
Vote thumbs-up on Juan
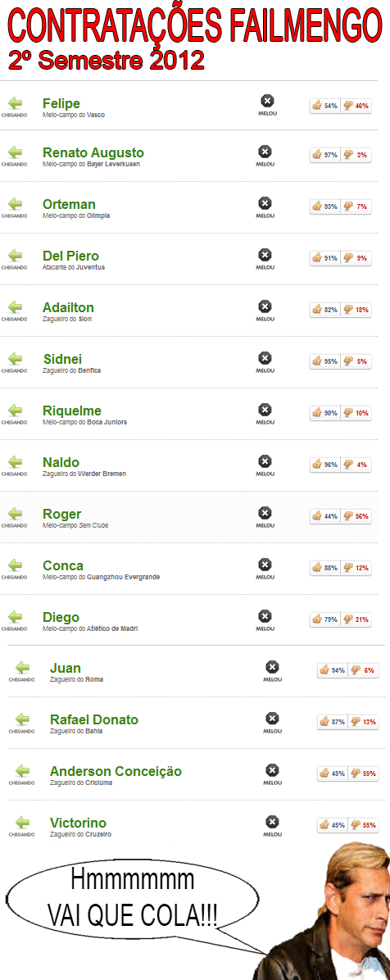(x=324, y=670)
